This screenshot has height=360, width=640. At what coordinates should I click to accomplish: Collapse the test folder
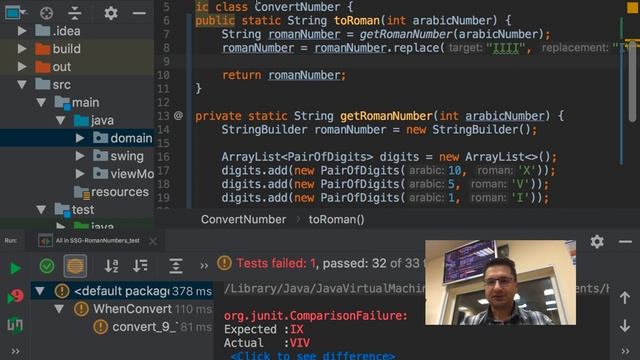pos(41,210)
